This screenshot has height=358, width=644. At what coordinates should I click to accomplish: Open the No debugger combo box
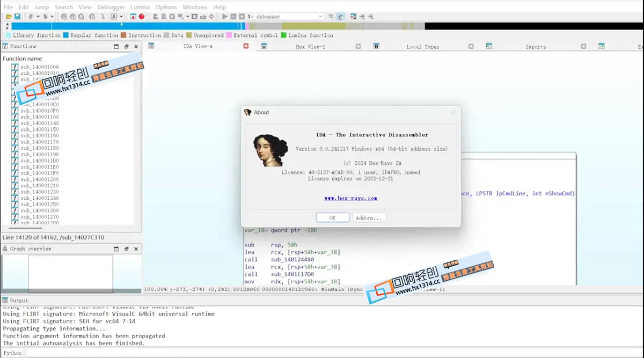(285, 17)
